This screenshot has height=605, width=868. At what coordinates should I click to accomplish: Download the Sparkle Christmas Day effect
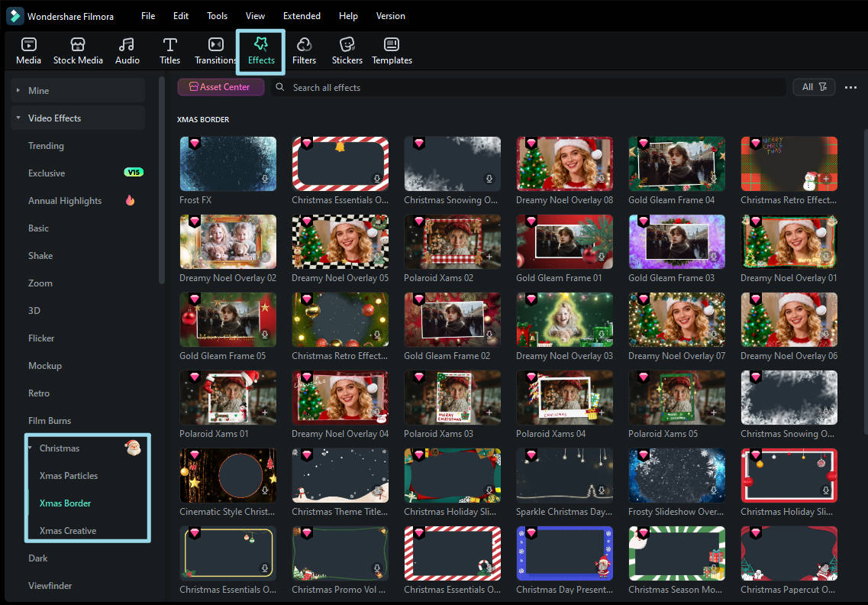click(602, 491)
